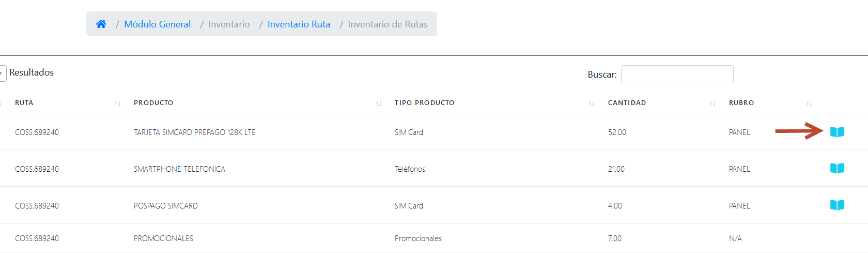
Task: Sort by CANTIDAD column sort arrows
Action: coord(712,103)
